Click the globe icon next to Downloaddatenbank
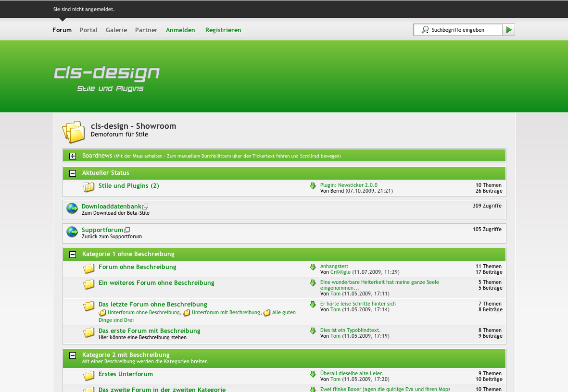This screenshot has width=568, height=392. [x=72, y=208]
